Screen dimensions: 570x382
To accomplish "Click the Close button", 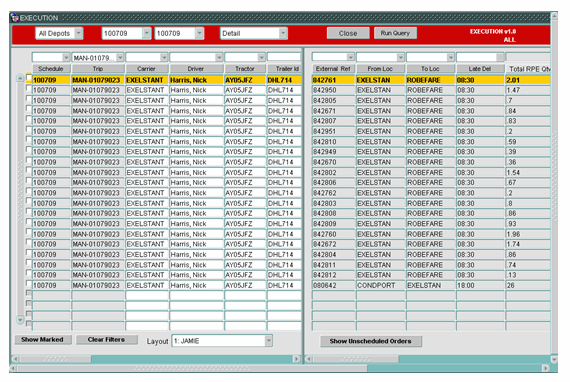I will pyautogui.click(x=348, y=33).
